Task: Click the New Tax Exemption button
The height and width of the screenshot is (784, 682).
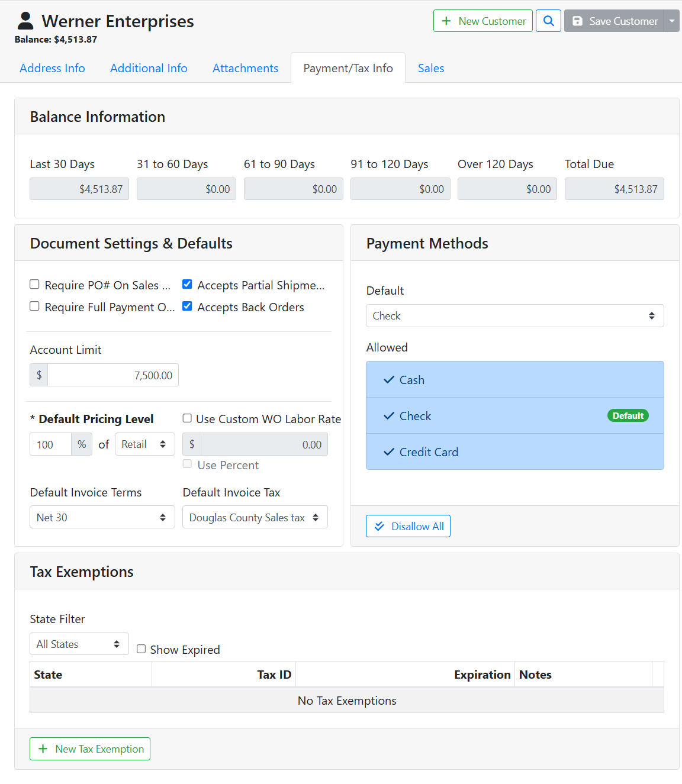Action: point(90,749)
